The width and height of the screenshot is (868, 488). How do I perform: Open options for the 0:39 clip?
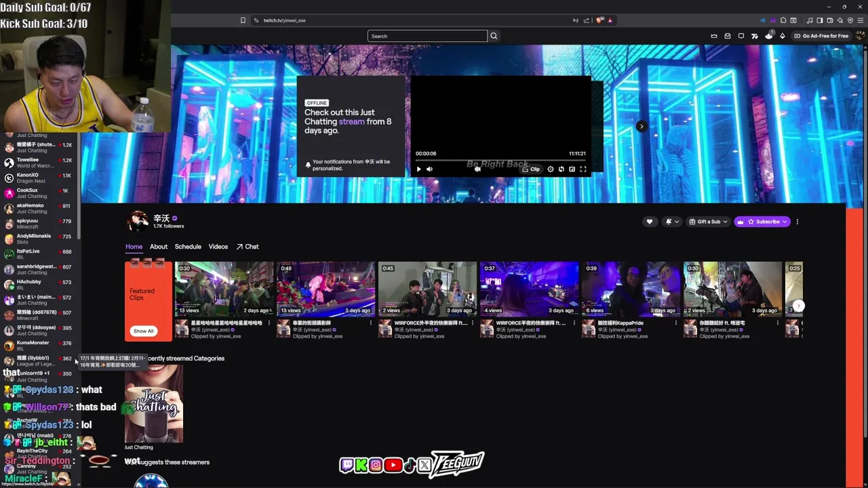pyautogui.click(x=676, y=323)
